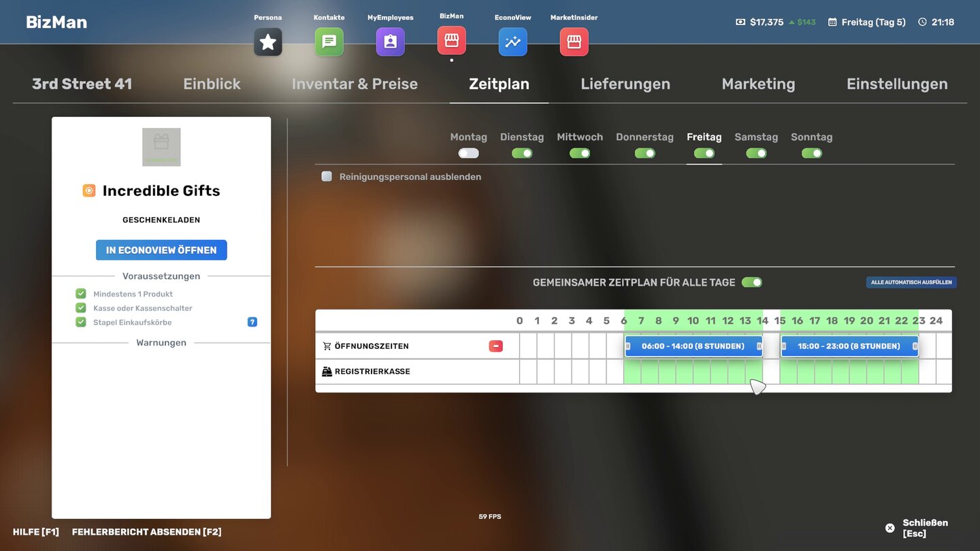Click the red minus button for Öffnungszeiten

(495, 346)
